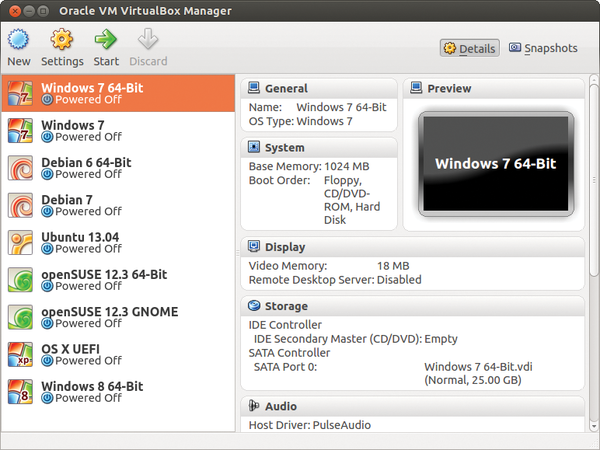Click the power state icon under Debian 7

click(x=47, y=212)
